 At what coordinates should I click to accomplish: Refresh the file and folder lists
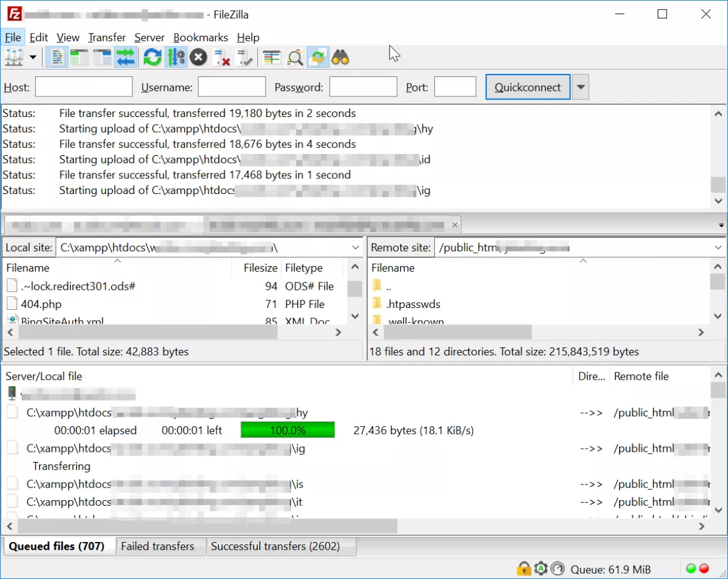coord(152,58)
